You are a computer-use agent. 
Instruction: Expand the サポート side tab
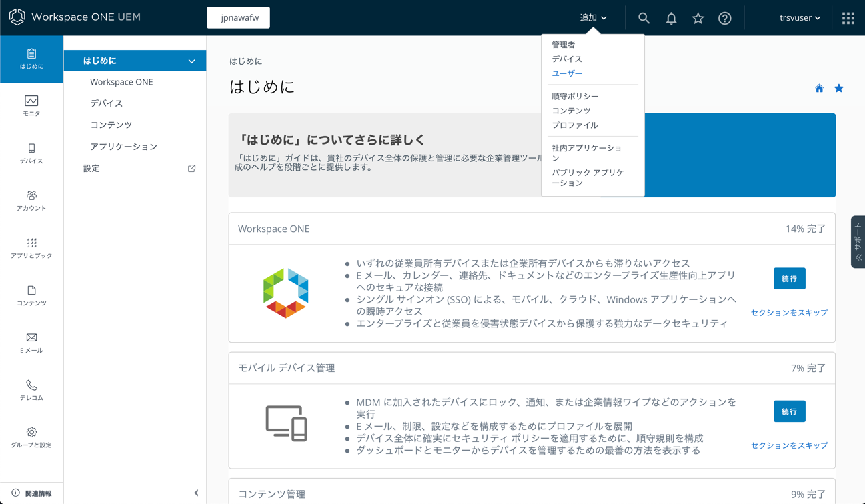coord(858,242)
